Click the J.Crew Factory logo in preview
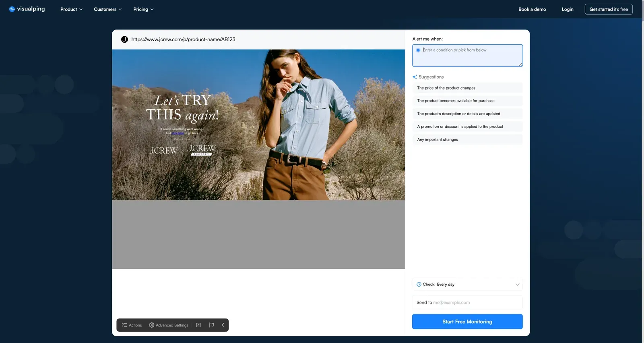The width and height of the screenshot is (644, 343). point(201,150)
